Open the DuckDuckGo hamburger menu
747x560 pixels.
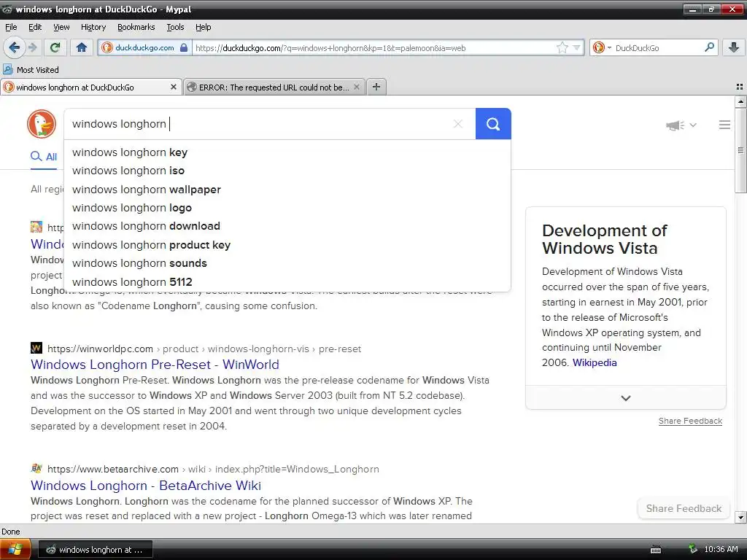click(724, 125)
